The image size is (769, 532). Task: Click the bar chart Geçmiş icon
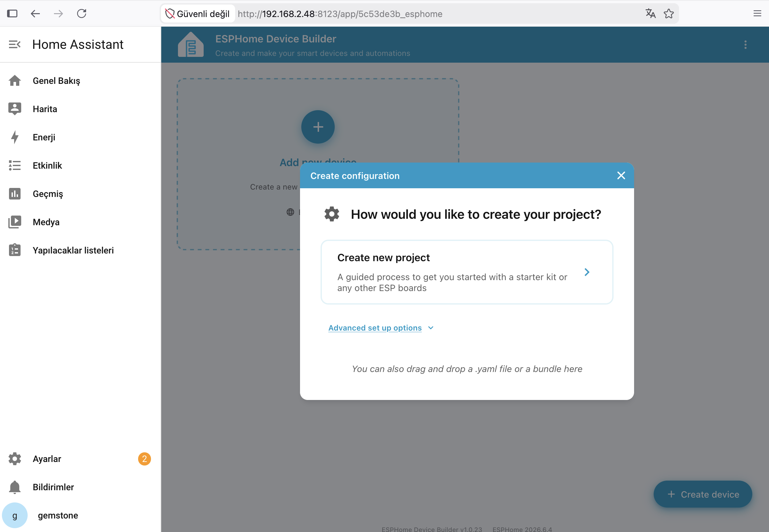[x=15, y=194]
